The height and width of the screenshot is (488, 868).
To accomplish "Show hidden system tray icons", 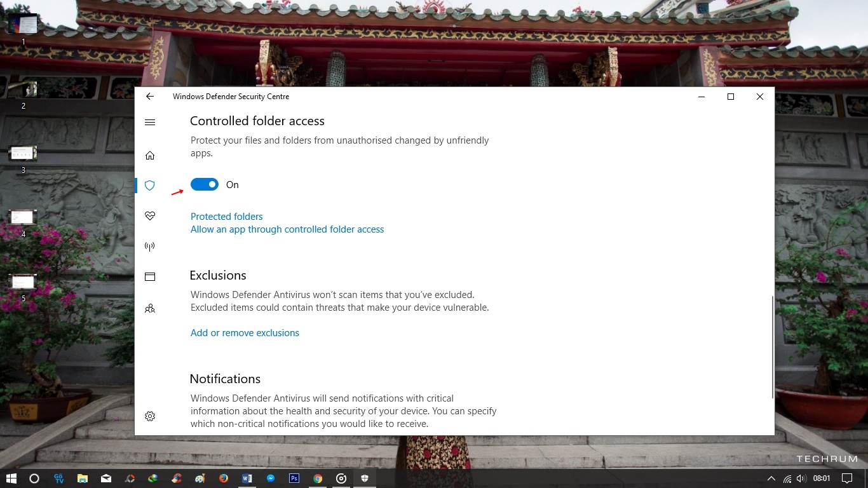I will click(771, 478).
